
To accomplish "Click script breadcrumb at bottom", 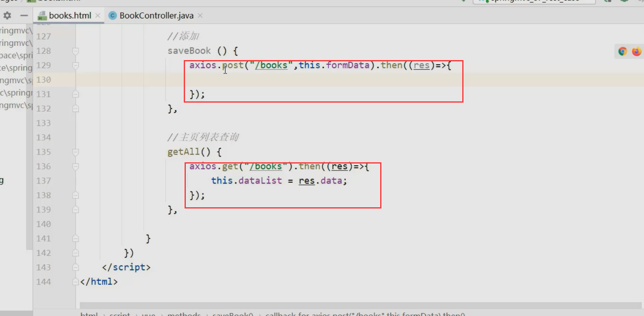I will [120, 314].
